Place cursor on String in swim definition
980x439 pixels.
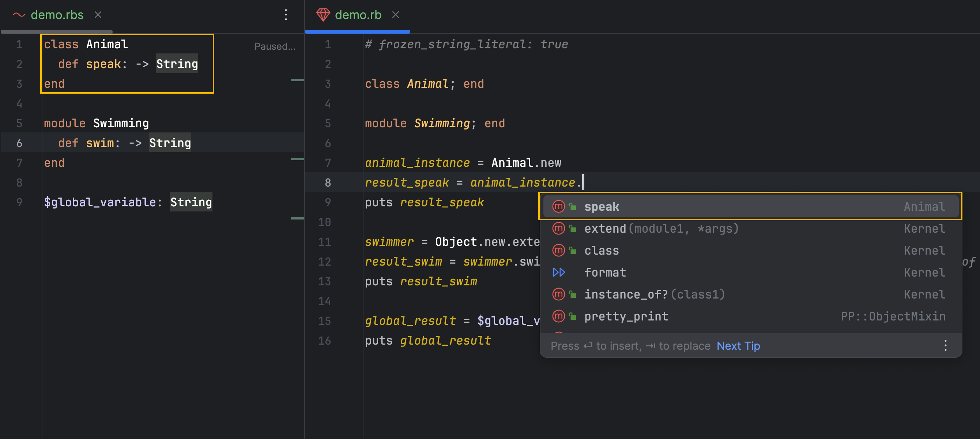coord(170,143)
